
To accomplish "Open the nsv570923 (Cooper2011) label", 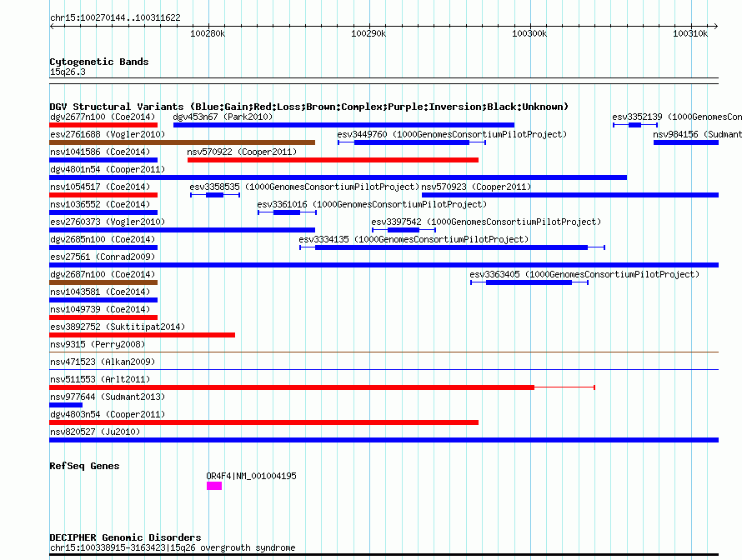I will (476, 187).
